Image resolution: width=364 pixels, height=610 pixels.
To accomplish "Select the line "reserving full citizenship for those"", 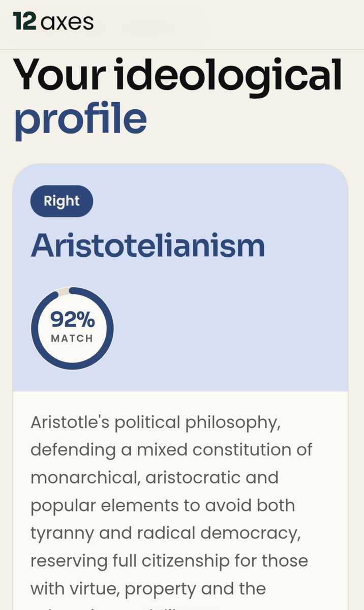I will [169, 561].
